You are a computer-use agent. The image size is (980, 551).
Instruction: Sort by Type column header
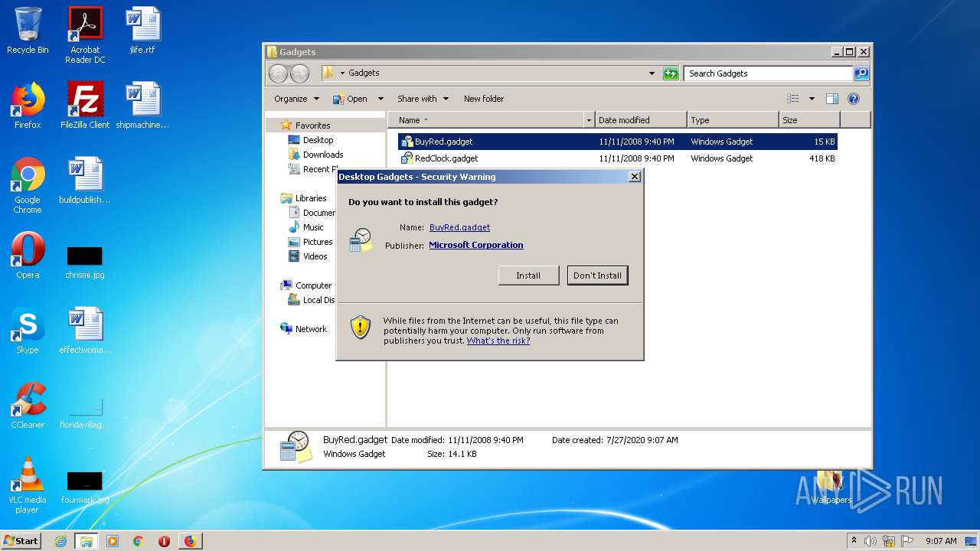click(x=732, y=120)
